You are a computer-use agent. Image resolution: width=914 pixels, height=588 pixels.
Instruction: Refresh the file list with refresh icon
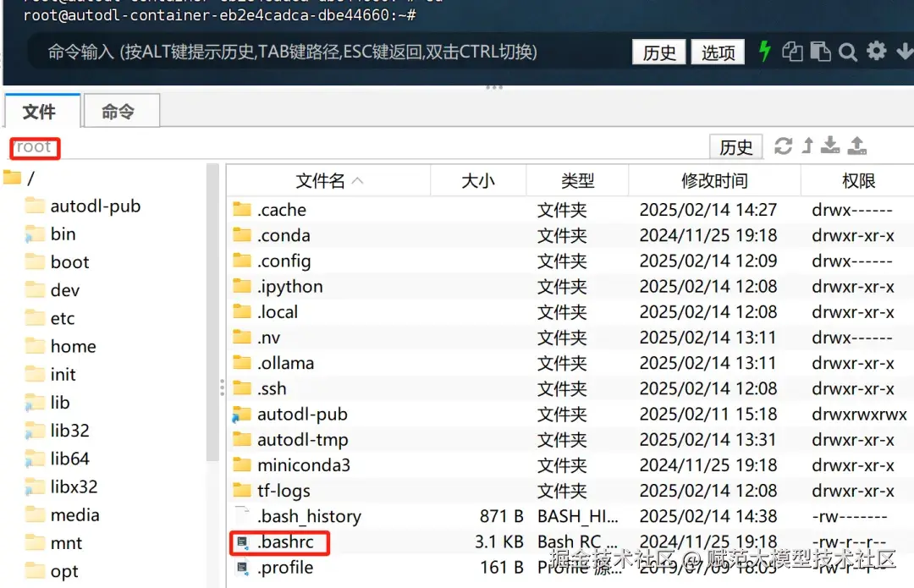click(x=783, y=146)
